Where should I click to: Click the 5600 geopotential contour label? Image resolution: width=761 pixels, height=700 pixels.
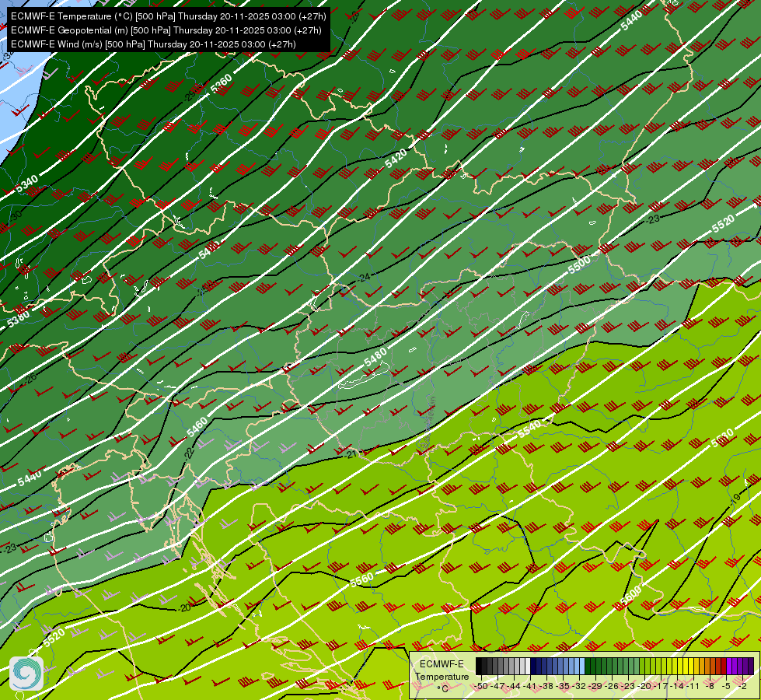pos(631,594)
